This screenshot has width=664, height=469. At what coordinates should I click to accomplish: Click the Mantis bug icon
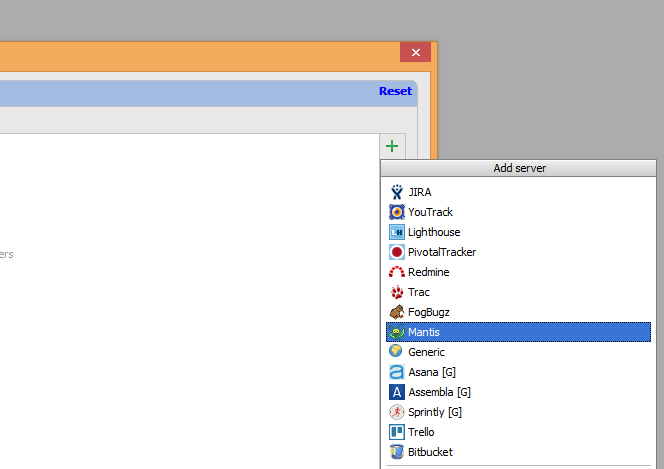tap(397, 332)
